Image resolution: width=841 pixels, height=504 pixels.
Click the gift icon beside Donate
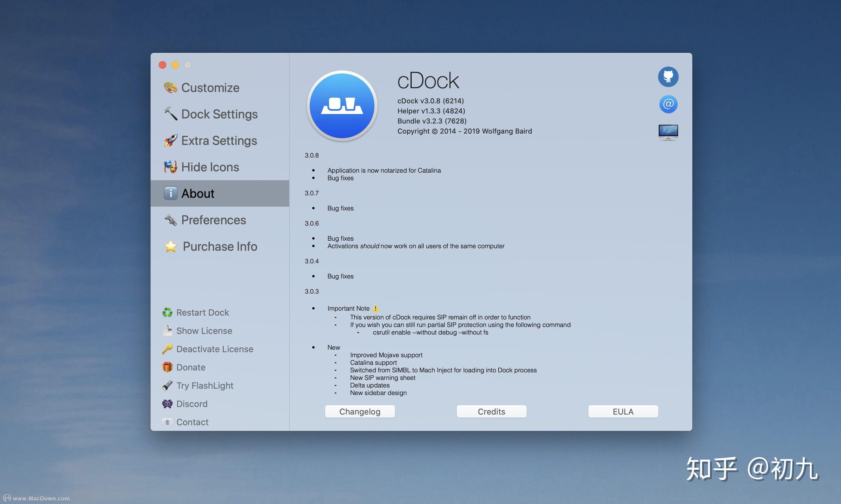pos(167,367)
